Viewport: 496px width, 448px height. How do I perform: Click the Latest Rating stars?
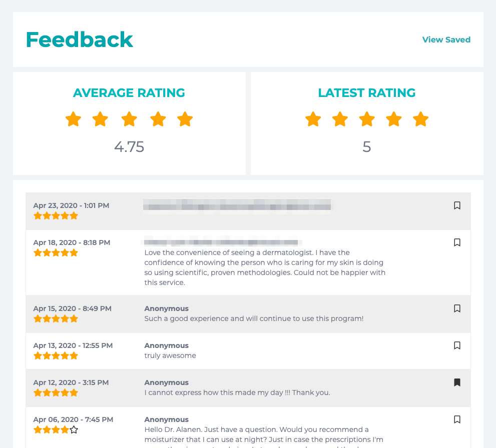click(x=367, y=119)
